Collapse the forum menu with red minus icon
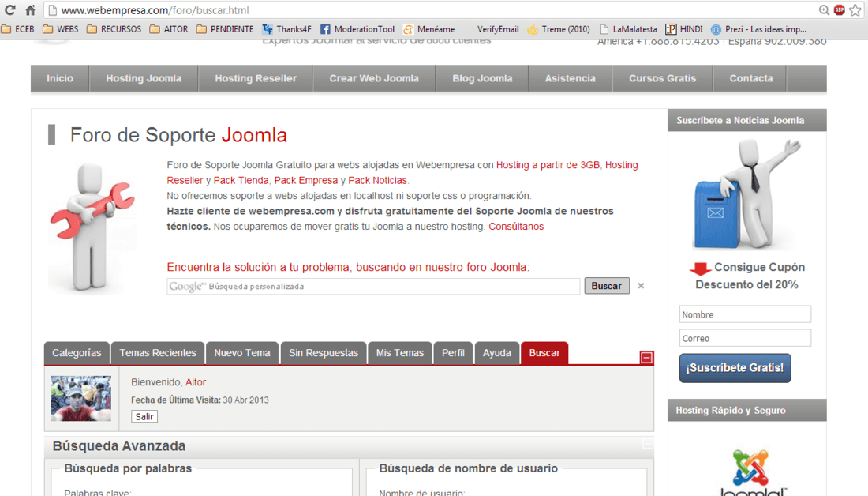Viewport: 868px width, 496px height. (646, 358)
